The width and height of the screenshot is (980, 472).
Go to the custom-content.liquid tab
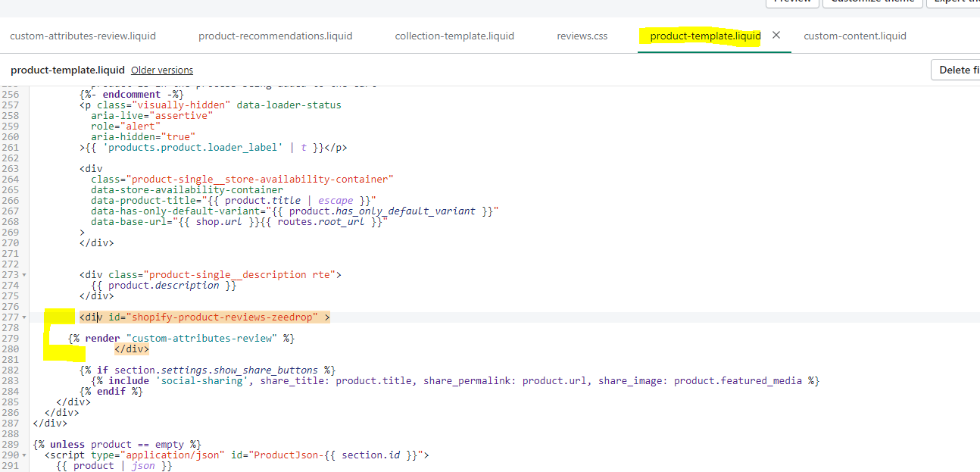855,36
